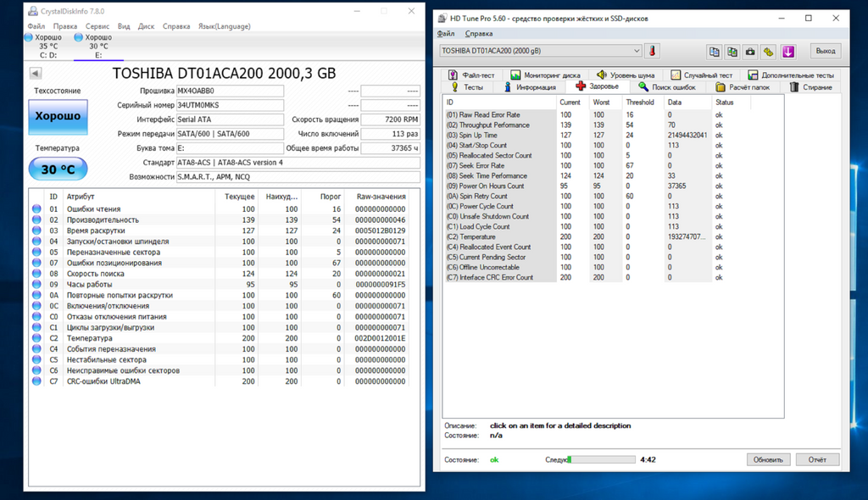Select the Здоровье tab
The image size is (868, 500).
(x=598, y=86)
